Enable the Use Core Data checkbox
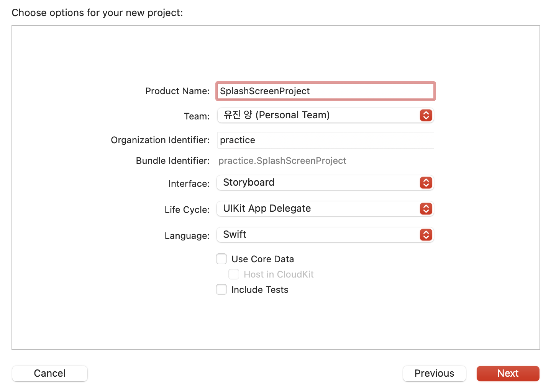Image resolution: width=551 pixels, height=392 pixels. click(x=221, y=259)
